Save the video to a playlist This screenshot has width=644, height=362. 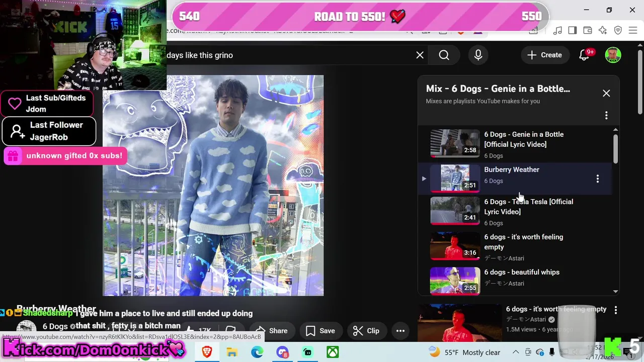(x=320, y=331)
